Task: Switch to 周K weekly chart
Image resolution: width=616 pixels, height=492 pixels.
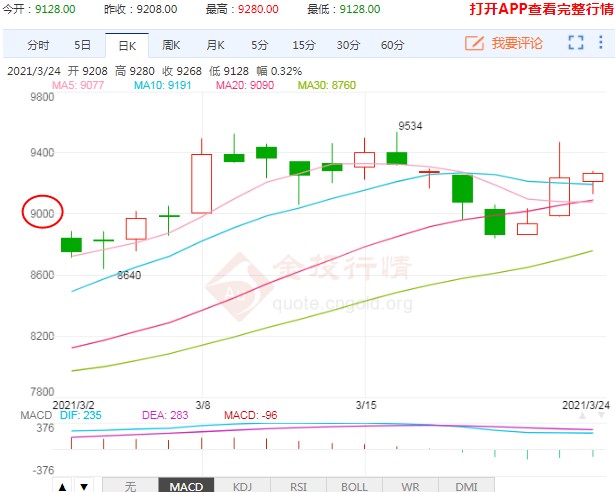Action: (171, 45)
